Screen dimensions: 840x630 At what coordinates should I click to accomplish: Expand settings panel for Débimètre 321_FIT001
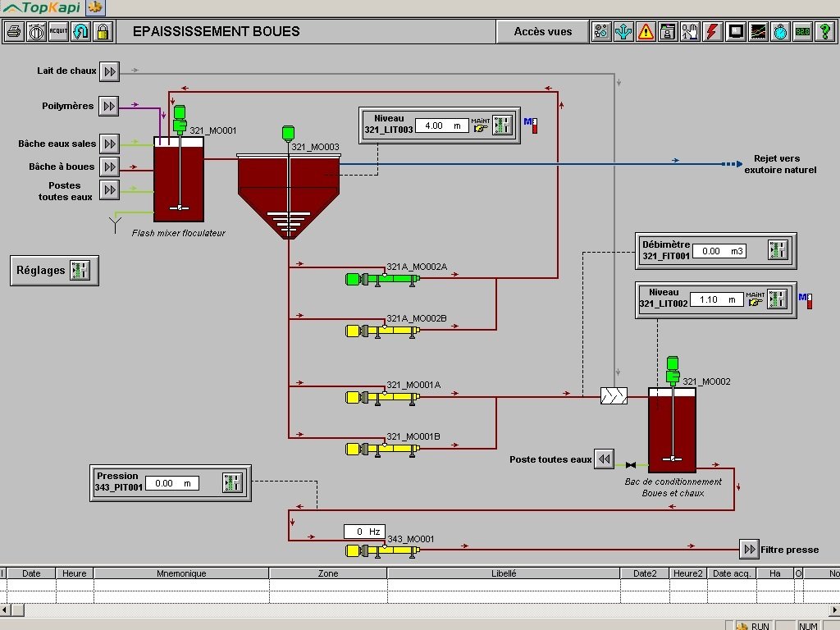[x=778, y=250]
